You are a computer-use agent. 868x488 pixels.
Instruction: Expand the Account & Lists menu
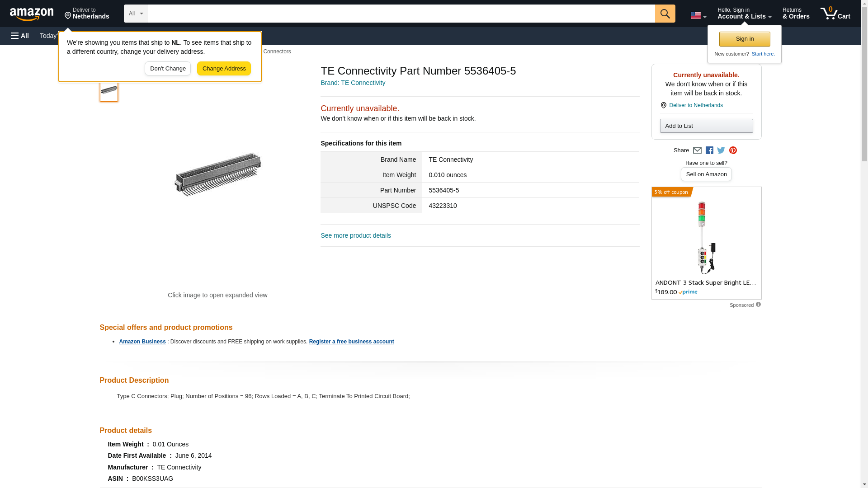click(744, 14)
